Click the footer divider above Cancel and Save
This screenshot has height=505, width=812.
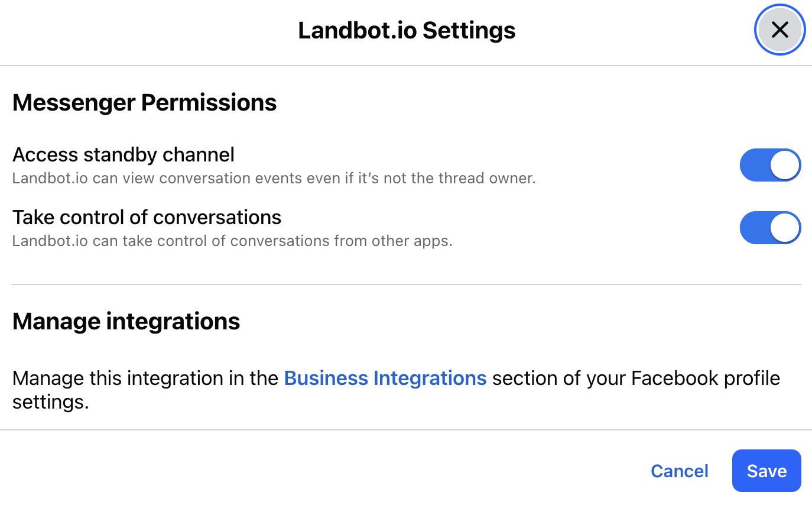click(x=407, y=430)
